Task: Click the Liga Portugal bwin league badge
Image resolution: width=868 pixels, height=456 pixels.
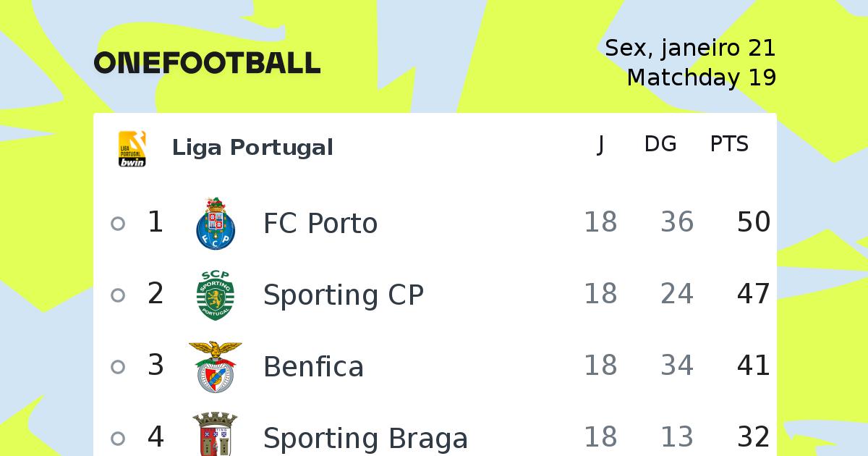Action: point(132,148)
